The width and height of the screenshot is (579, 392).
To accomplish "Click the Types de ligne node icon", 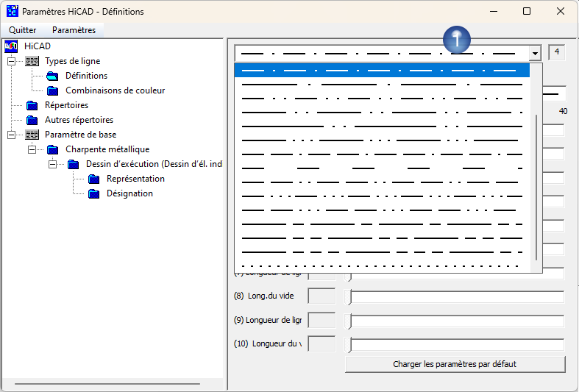I will click(x=32, y=61).
